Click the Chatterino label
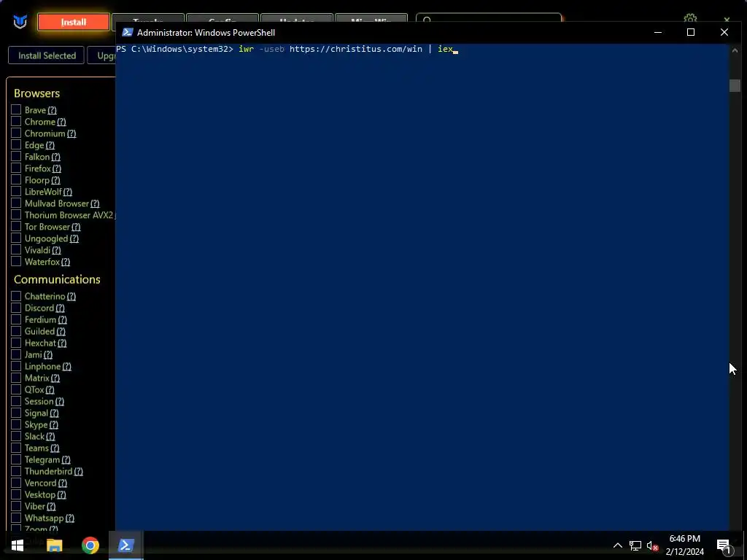 [x=44, y=296]
